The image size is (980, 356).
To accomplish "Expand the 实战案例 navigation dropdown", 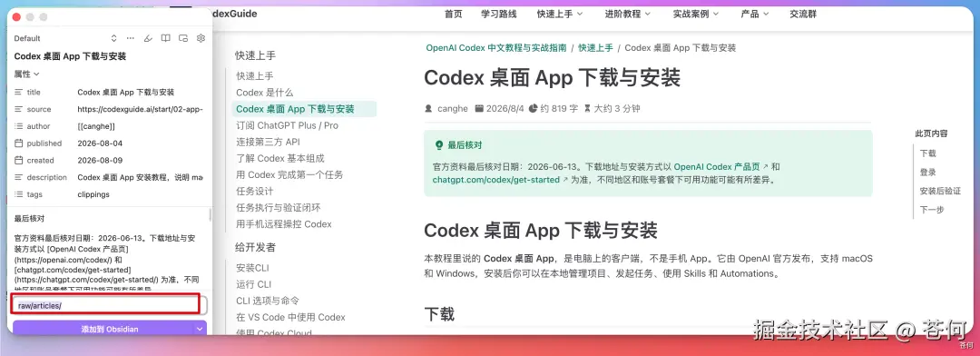I will click(x=696, y=15).
